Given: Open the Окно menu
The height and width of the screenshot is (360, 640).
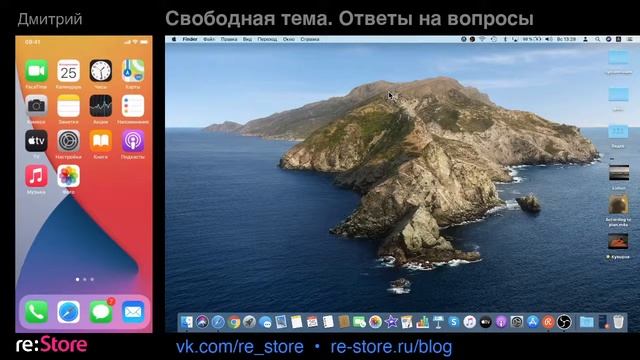Looking at the screenshot, I should coord(289,39).
